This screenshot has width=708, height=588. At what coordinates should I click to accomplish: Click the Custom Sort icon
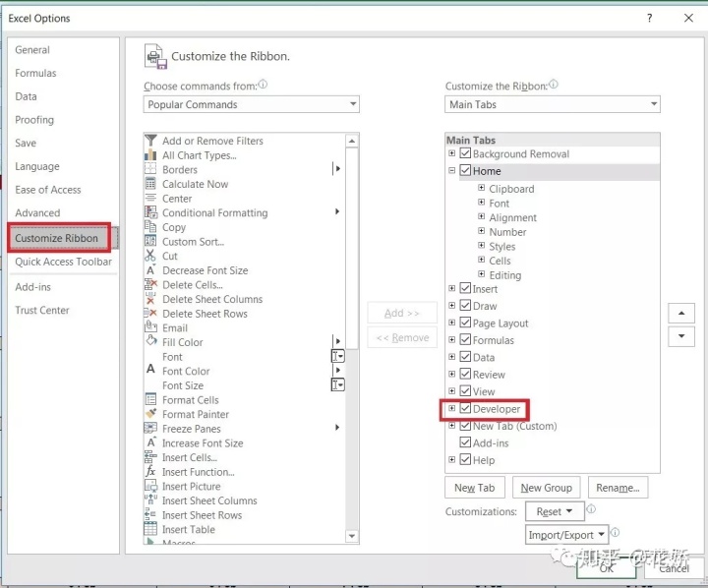150,241
